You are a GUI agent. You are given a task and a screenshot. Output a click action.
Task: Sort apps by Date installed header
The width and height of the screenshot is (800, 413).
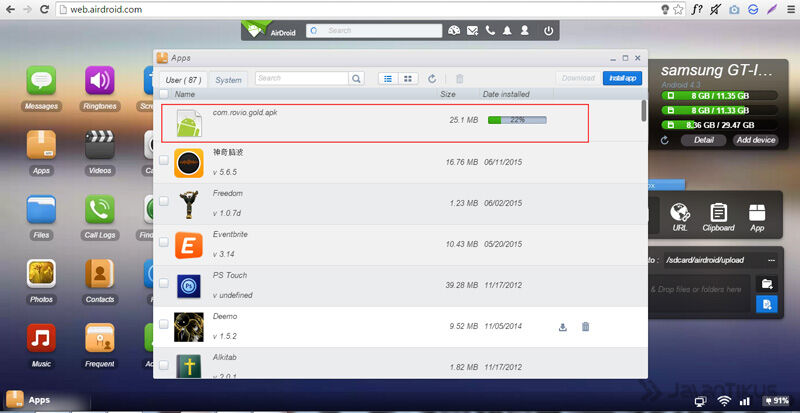coord(506,94)
